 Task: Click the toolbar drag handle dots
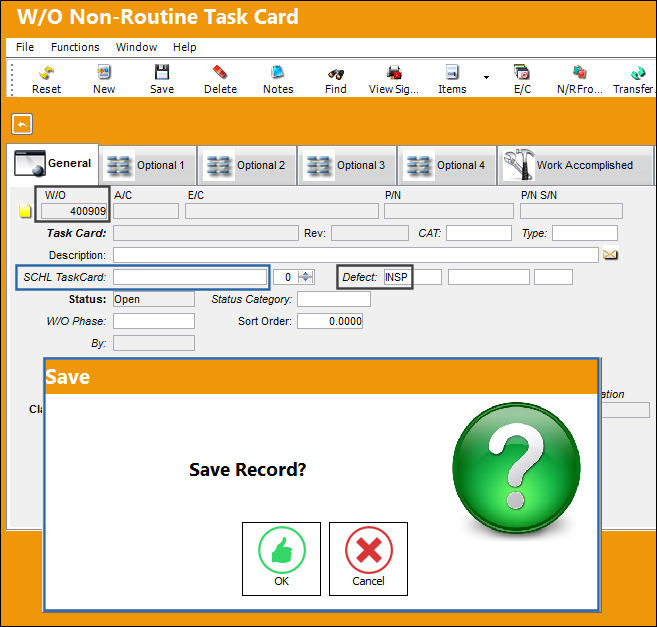coord(12,79)
